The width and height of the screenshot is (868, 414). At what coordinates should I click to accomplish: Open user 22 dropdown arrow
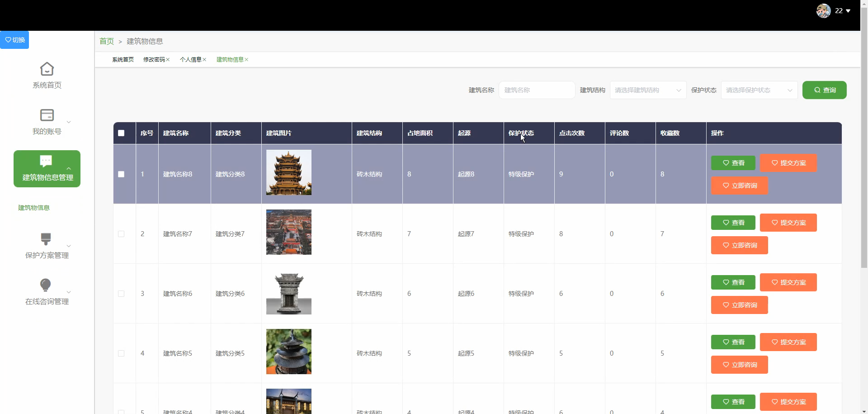tap(848, 11)
